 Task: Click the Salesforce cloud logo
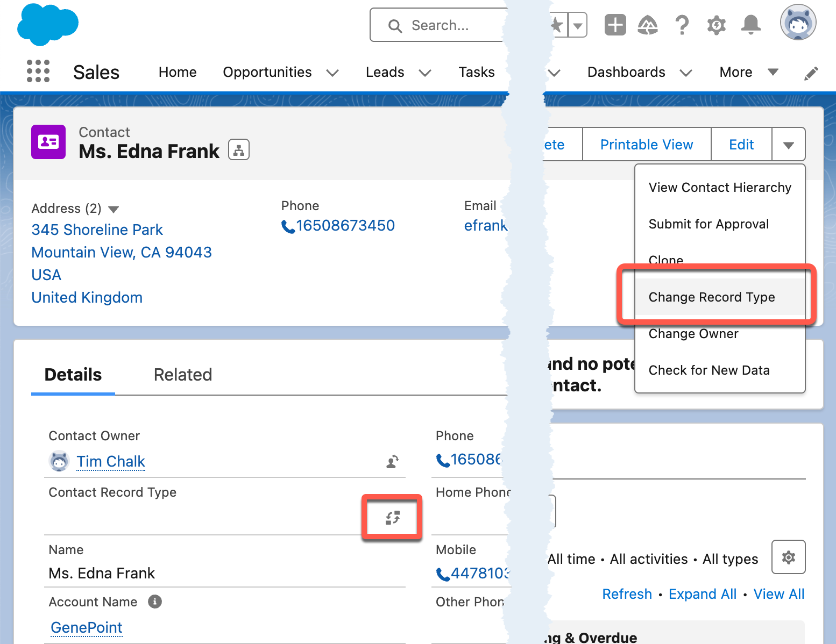[47, 24]
